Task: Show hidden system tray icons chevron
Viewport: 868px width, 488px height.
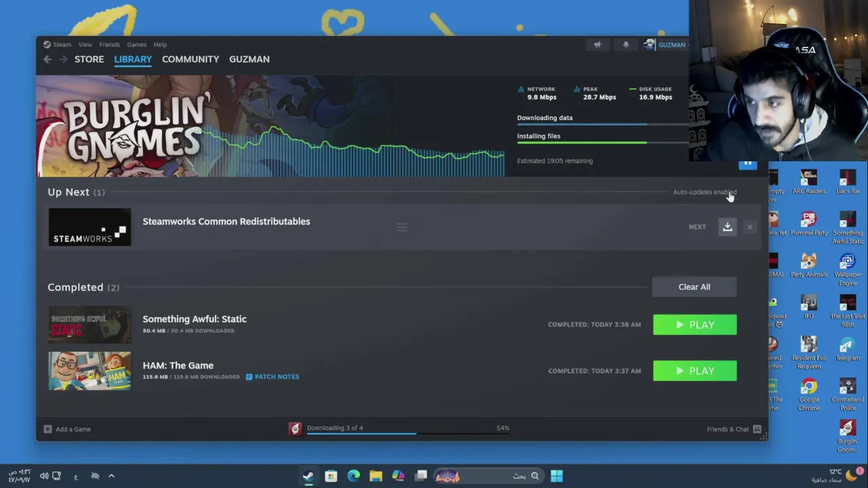Action: click(x=111, y=476)
